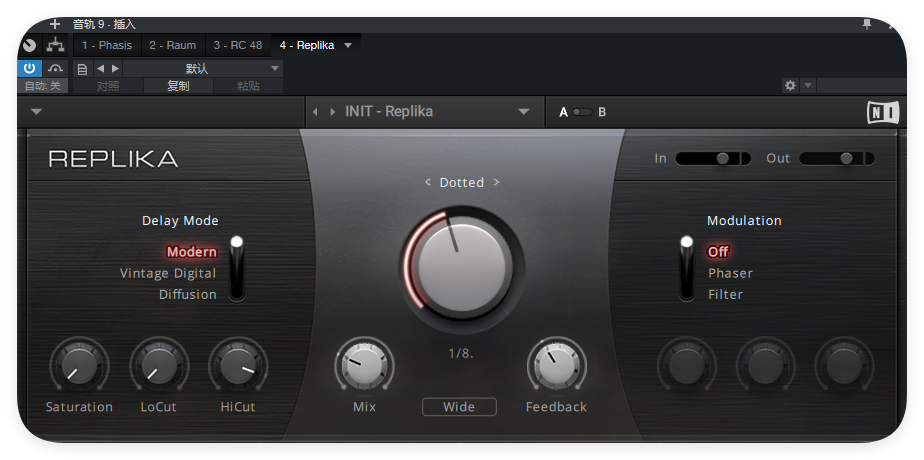Click the LoCut knob
Viewport: 924px width, 460px height.
159,366
